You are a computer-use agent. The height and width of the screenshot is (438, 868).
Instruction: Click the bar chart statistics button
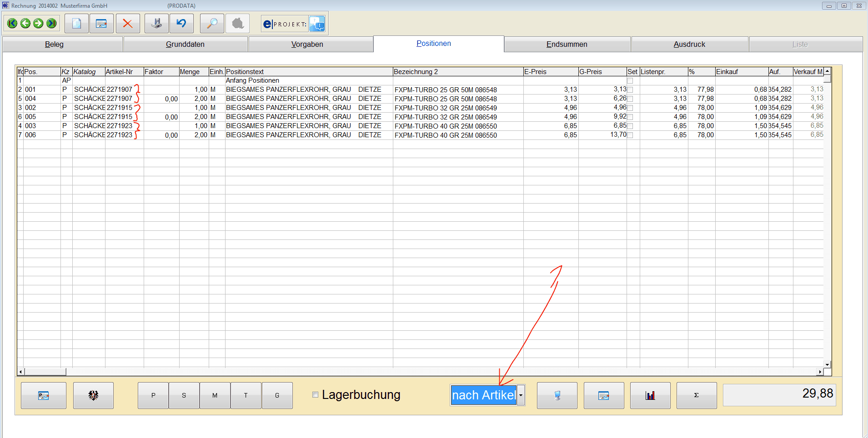[650, 395]
